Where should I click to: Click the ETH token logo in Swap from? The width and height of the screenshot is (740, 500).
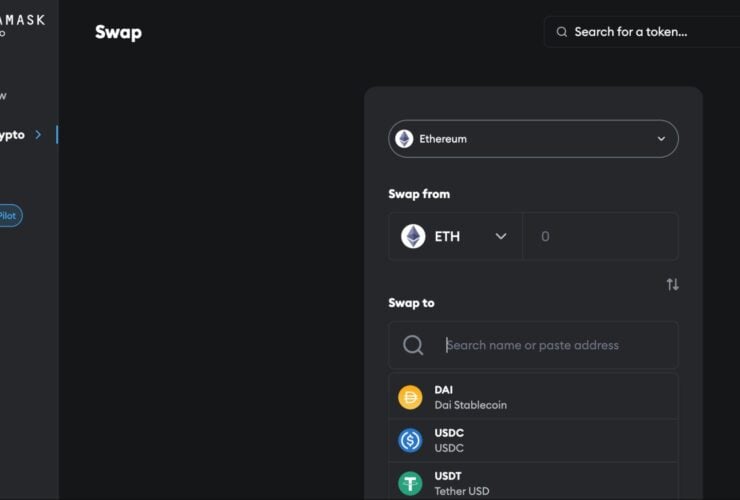[413, 236]
